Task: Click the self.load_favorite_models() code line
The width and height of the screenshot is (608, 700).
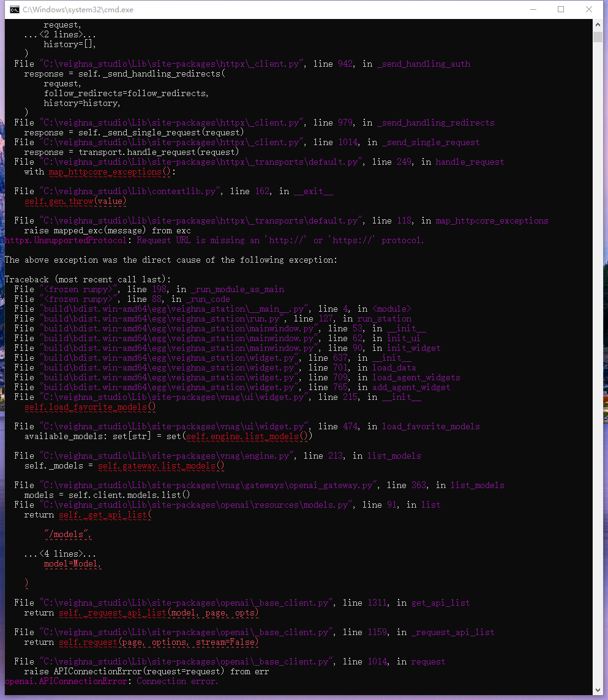Action: click(x=90, y=407)
